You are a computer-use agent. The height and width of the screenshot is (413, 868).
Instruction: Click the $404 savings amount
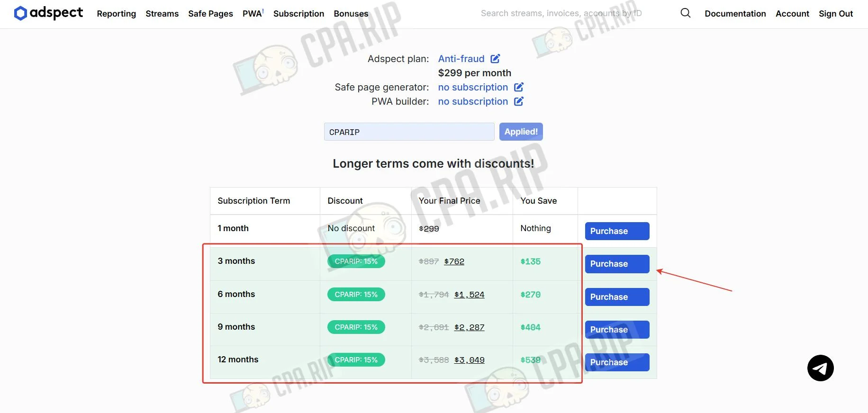tap(531, 327)
